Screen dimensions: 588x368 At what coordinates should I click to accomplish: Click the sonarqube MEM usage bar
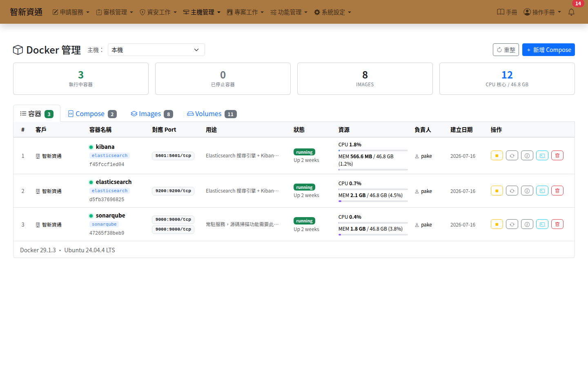pos(373,235)
